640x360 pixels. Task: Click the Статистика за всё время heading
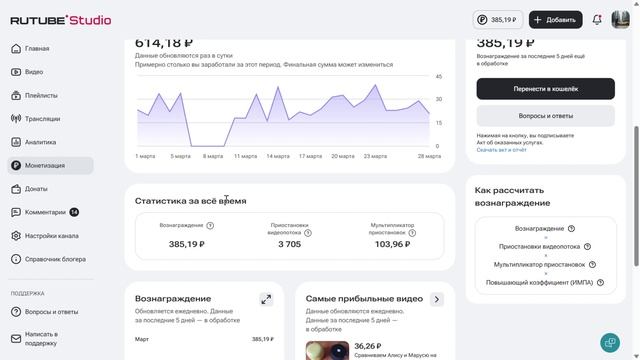point(191,201)
